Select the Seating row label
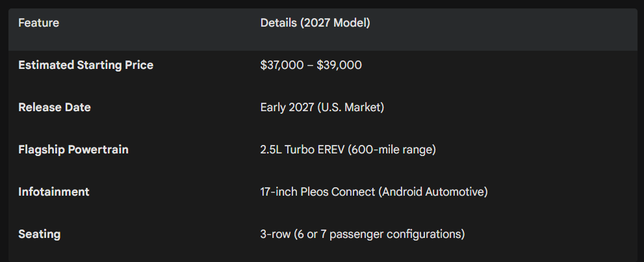This screenshot has width=644, height=262. (39, 234)
